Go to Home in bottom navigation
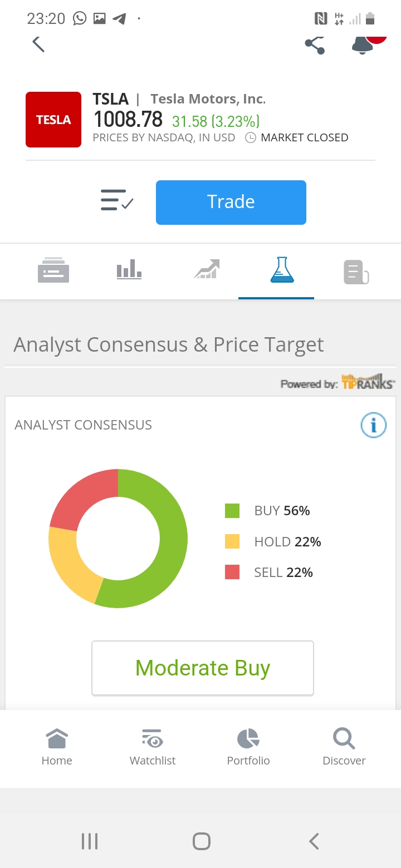 [x=57, y=747]
